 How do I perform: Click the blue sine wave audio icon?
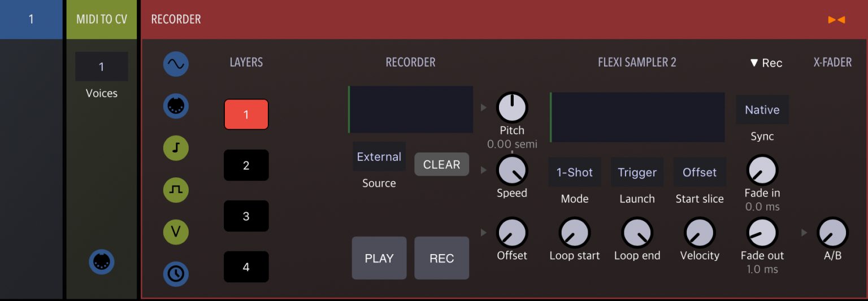[176, 64]
